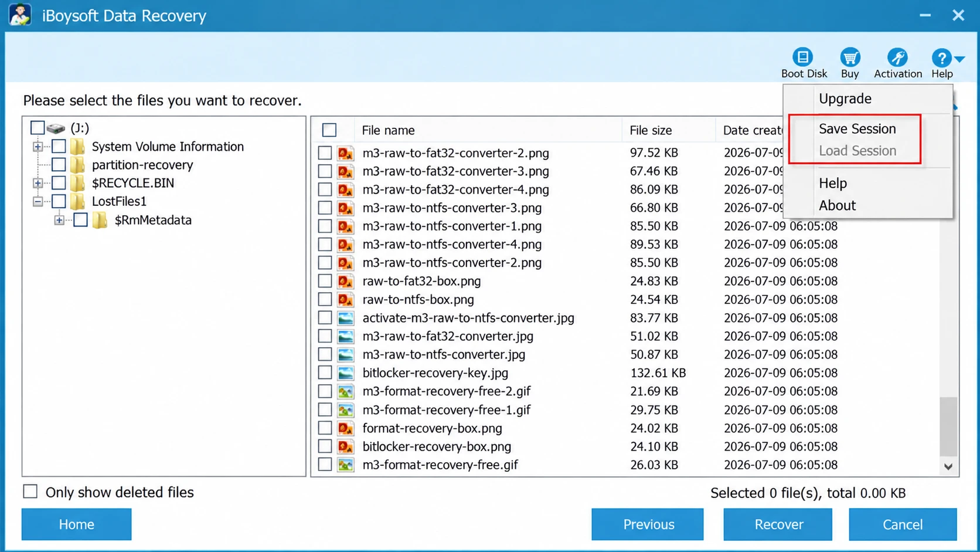Select the $RmMetadata tree label
Viewport: 980px width, 552px height.
pyautogui.click(x=153, y=220)
